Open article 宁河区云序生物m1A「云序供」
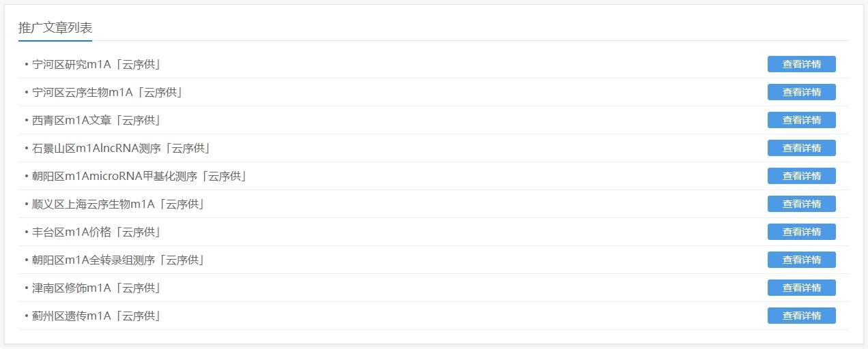This screenshot has width=868, height=349. (x=107, y=93)
